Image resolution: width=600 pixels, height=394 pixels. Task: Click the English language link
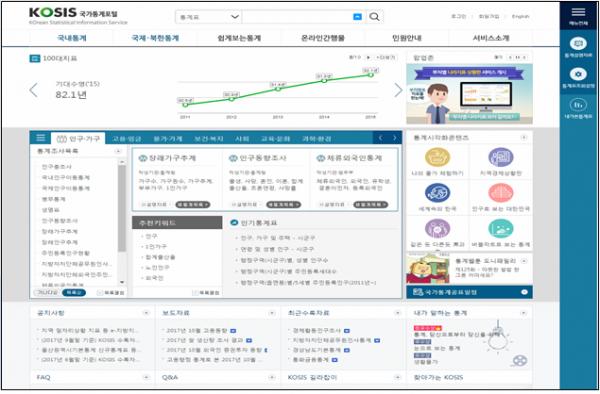pyautogui.click(x=520, y=16)
